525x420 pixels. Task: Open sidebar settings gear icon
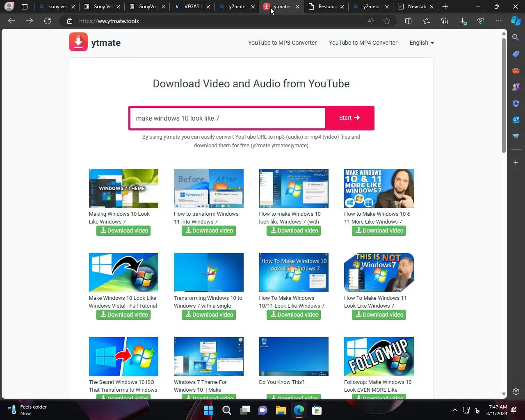tap(516, 391)
